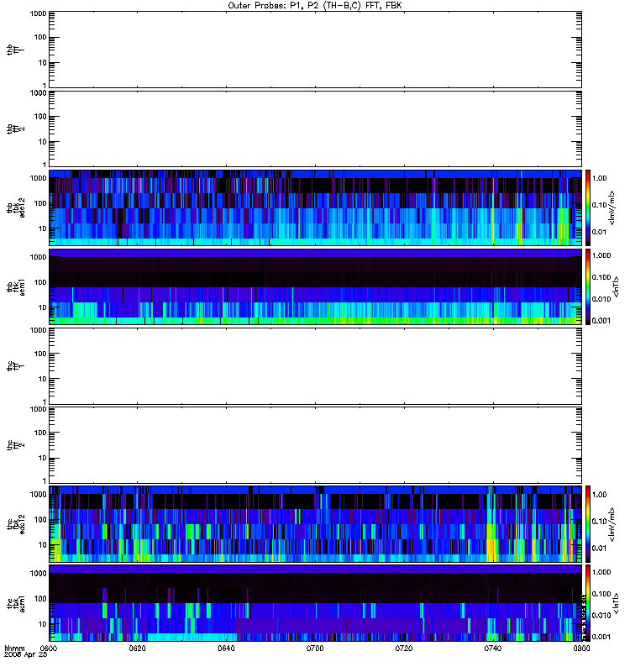Screen dimensions: 630x672
Task: Click the 0600 time axis label
Action: (x=49, y=648)
